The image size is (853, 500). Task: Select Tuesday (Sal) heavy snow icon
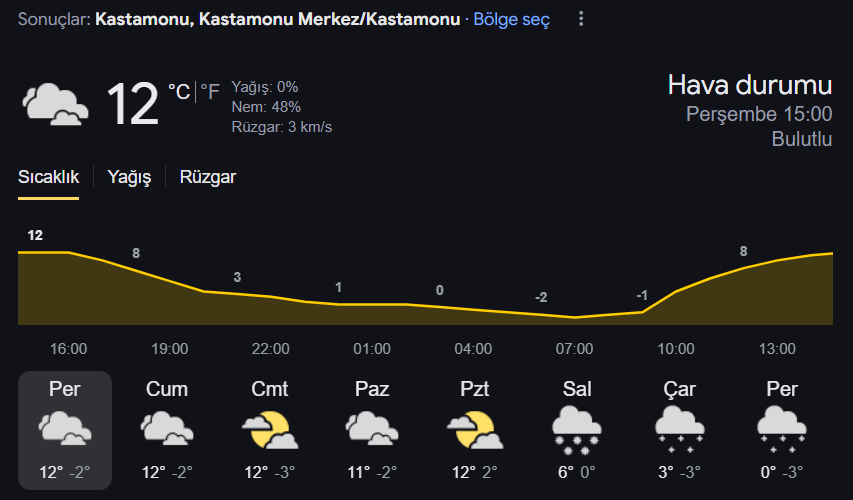pos(577,430)
